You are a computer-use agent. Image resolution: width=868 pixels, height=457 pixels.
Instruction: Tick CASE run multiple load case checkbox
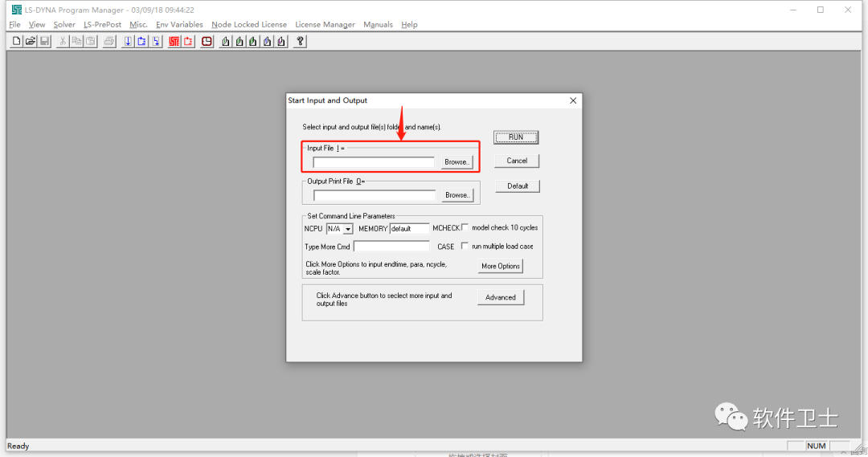tap(465, 246)
